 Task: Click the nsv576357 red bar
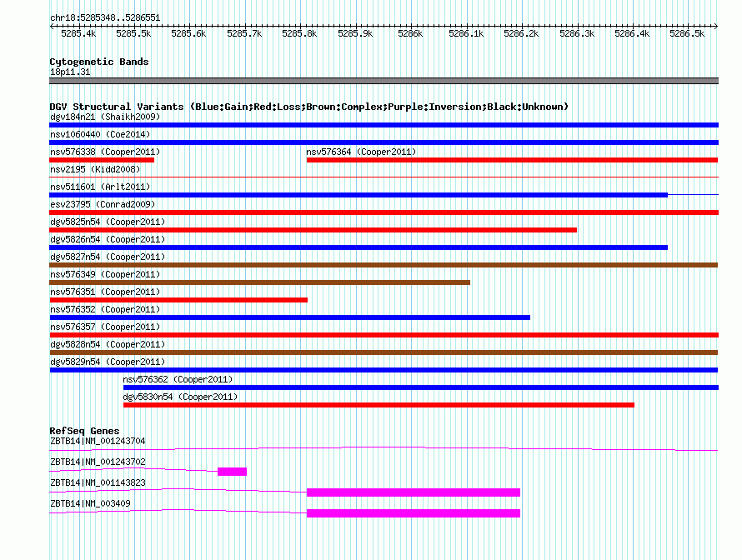[x=384, y=335]
